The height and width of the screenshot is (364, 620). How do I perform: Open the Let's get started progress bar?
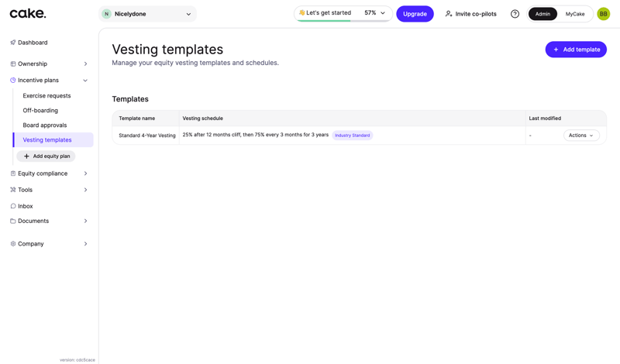[342, 13]
